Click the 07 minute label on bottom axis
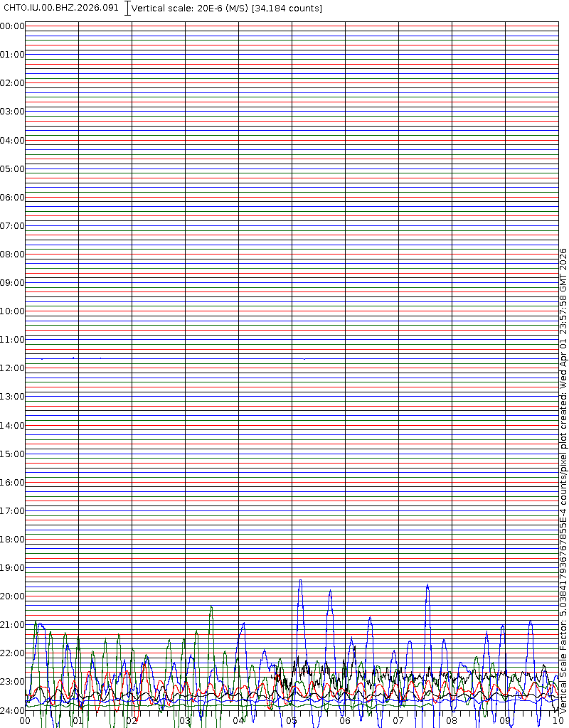The width and height of the screenshot is (569, 728). pos(398,721)
